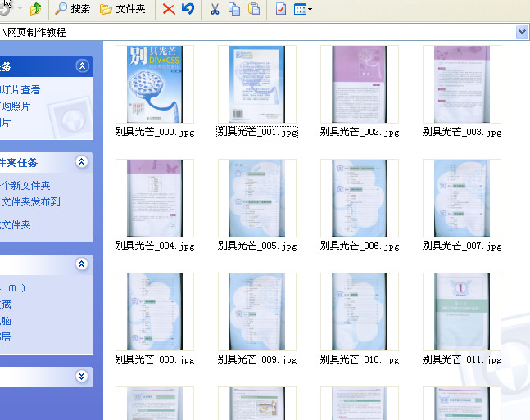Click file name 别具光芒_000.jpg
530x420 pixels.
[x=155, y=132]
